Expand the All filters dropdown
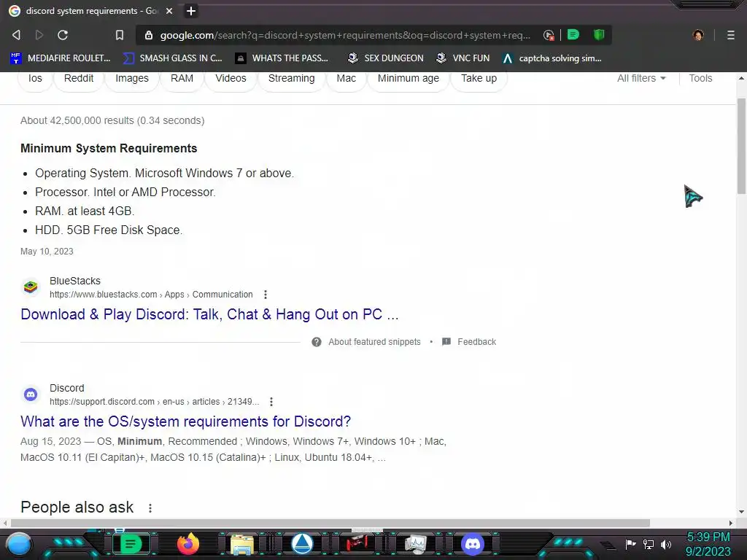Screen dimensions: 747x560 (x=641, y=79)
